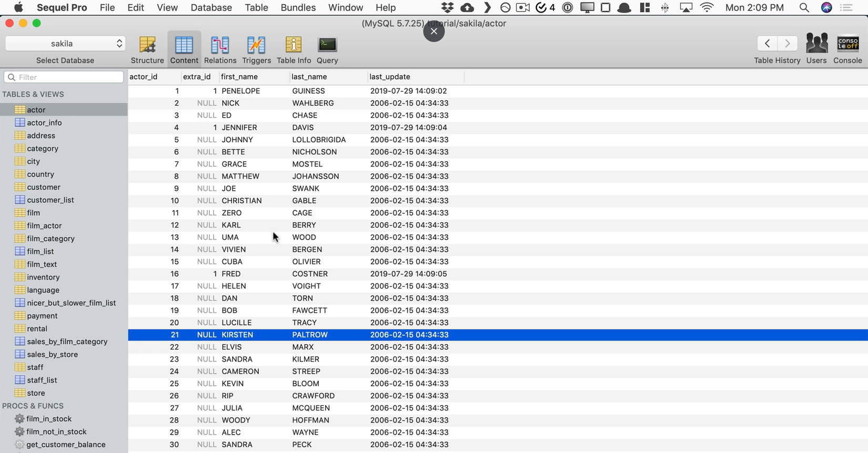Sort by the extra_id column header
Image resolution: width=868 pixels, height=453 pixels.
point(200,77)
